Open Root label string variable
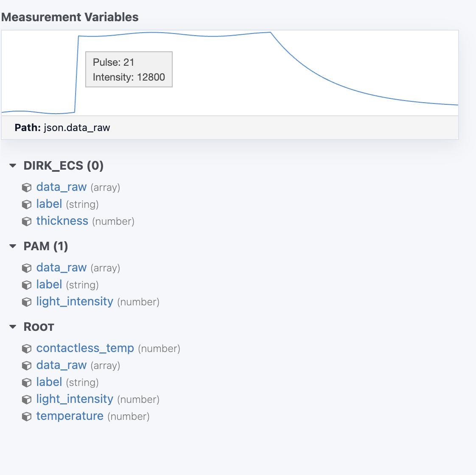476x475 pixels. (x=49, y=382)
